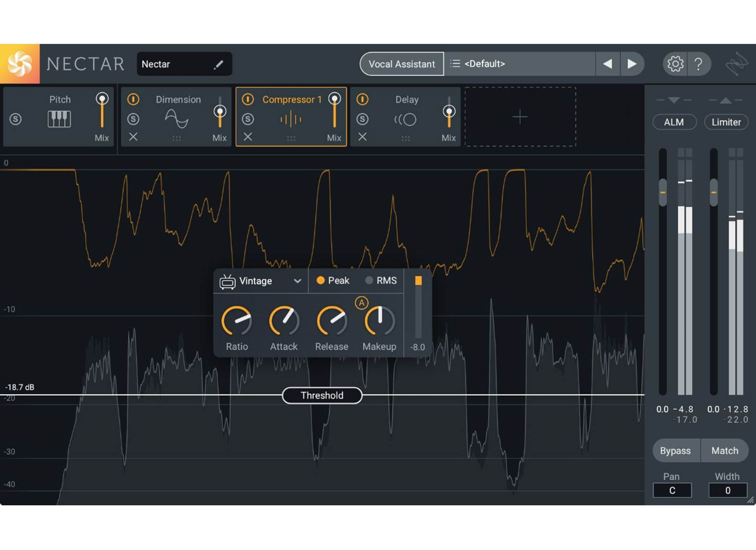Click the Dimension module Mix slider
Screen dimensions: 756x550
click(220, 112)
